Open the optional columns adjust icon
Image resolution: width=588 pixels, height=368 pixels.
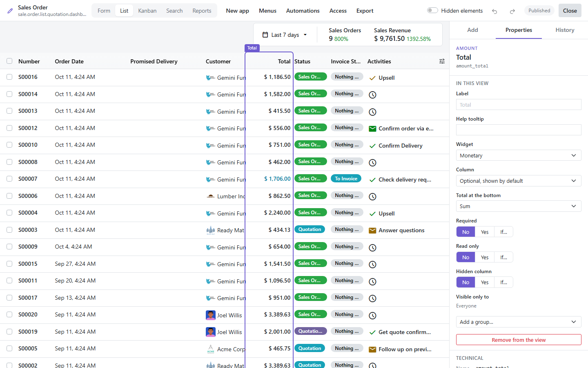point(442,61)
